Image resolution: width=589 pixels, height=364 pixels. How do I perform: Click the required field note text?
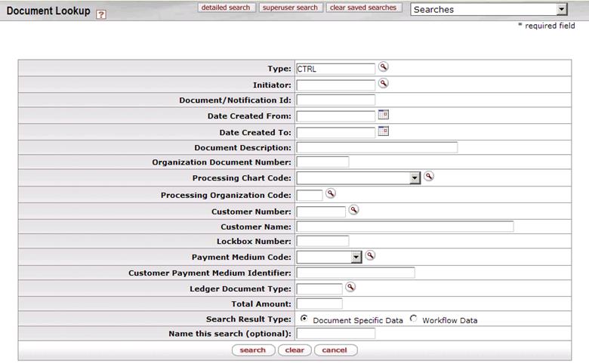(547, 26)
